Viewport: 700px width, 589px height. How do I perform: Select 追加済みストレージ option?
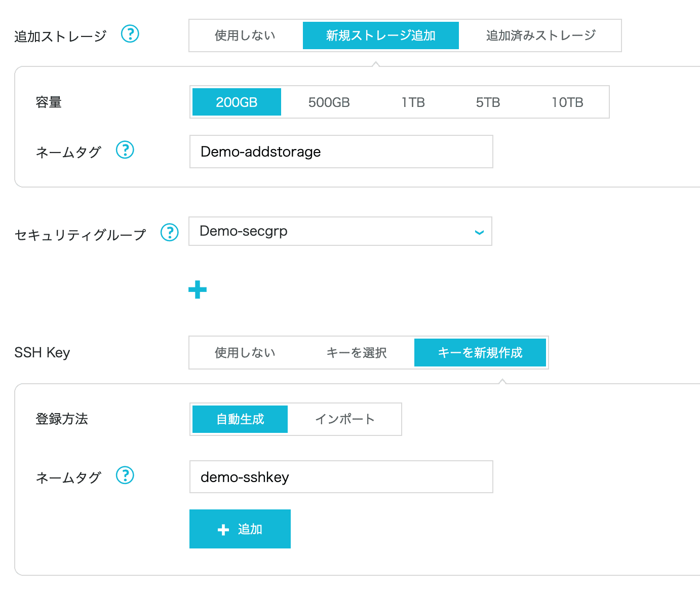click(541, 35)
